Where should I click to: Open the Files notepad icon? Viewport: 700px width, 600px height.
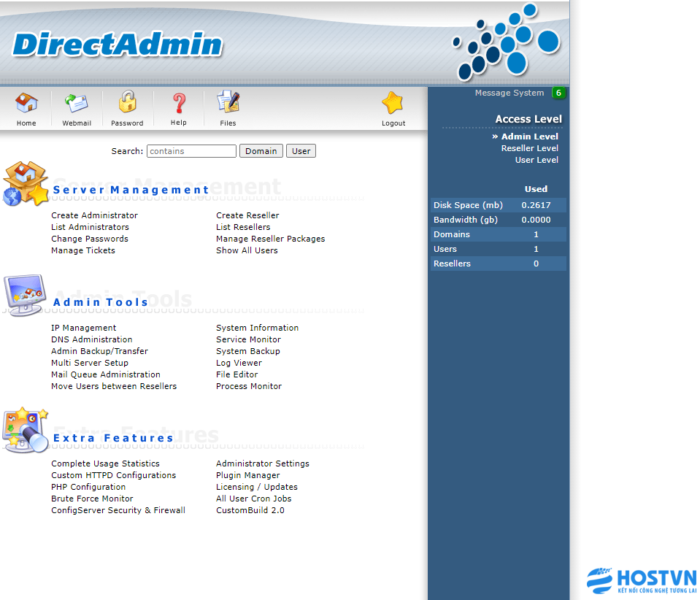coord(228,101)
